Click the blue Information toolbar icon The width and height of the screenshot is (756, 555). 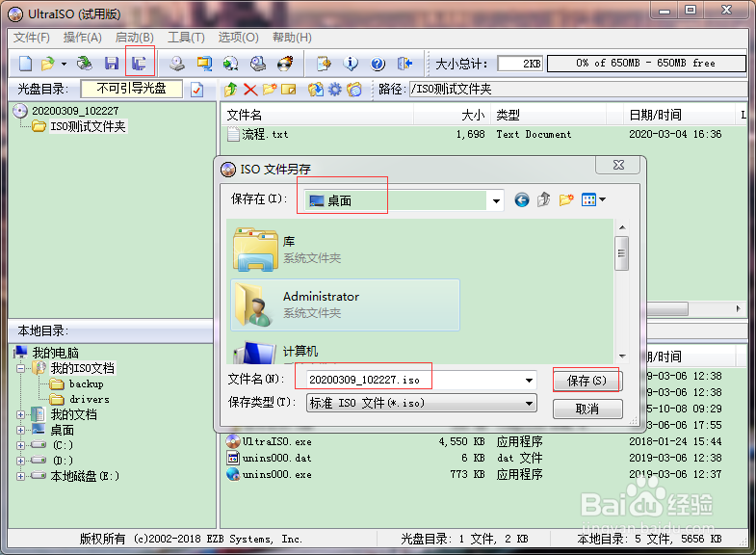pyautogui.click(x=351, y=64)
